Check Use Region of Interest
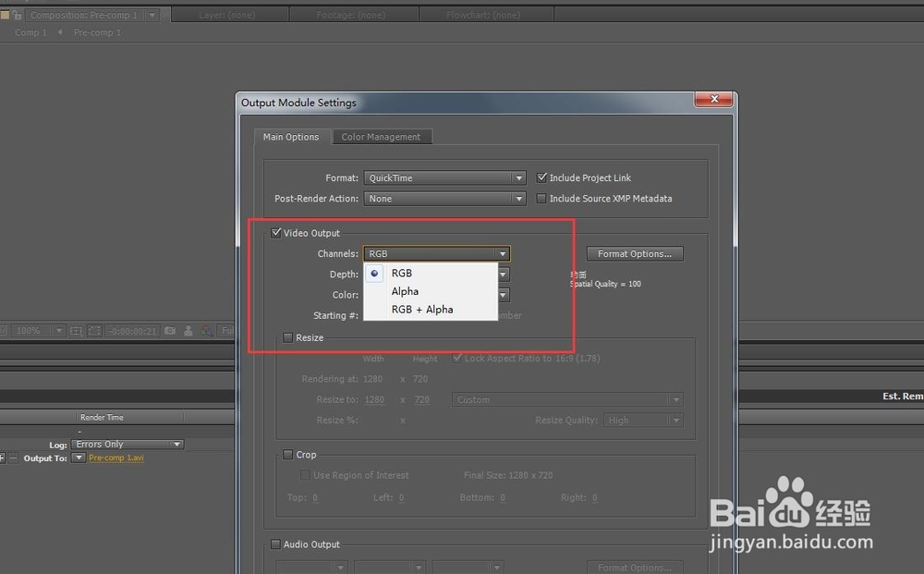The width and height of the screenshot is (924, 574). click(305, 475)
